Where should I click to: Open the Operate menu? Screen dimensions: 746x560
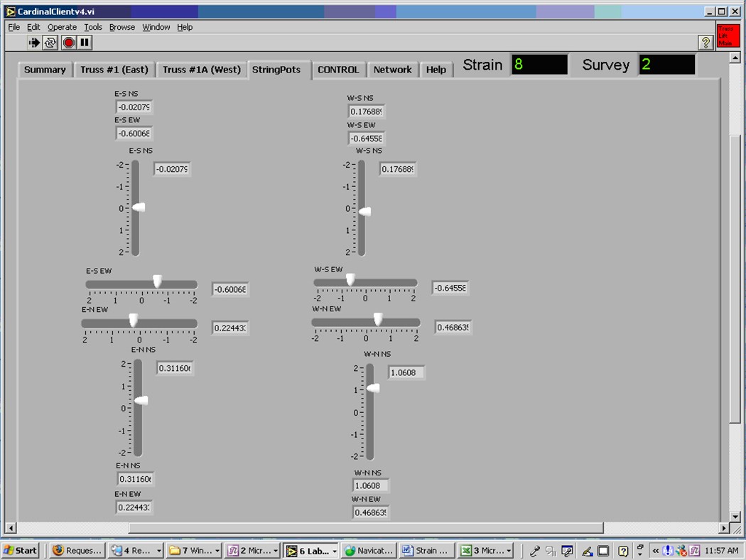coord(62,27)
